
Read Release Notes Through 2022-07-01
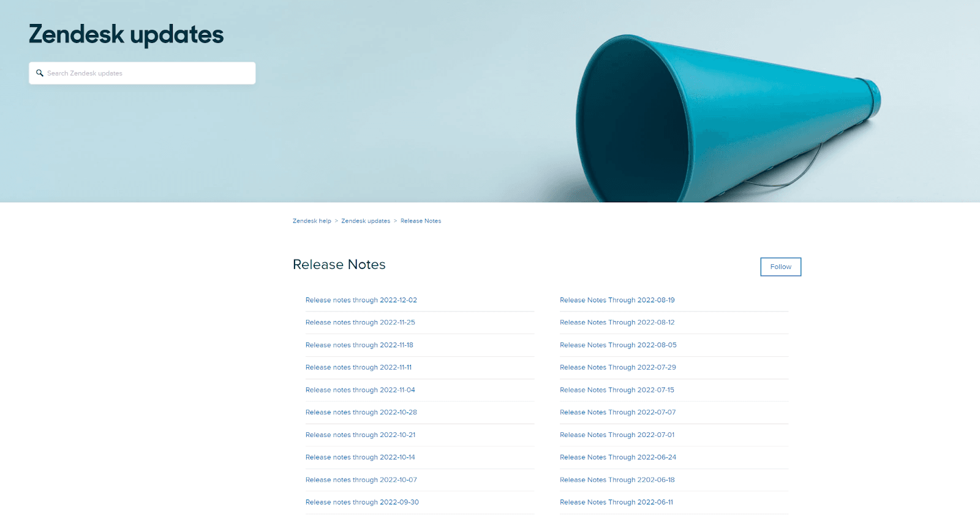tap(617, 435)
